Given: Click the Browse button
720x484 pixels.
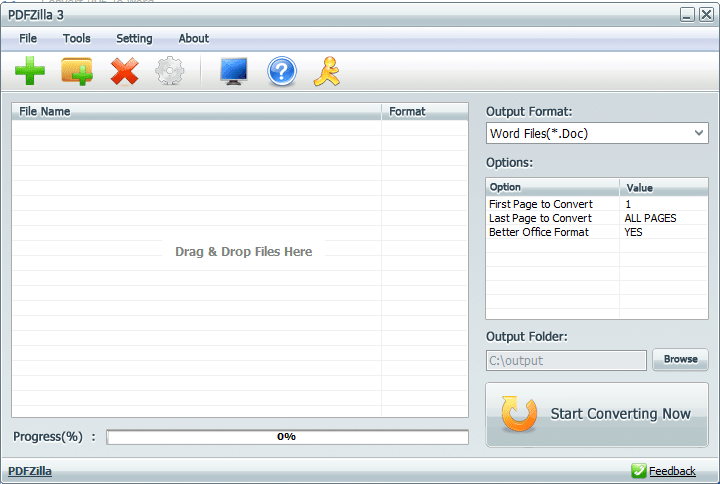Looking at the screenshot, I should click(x=681, y=360).
